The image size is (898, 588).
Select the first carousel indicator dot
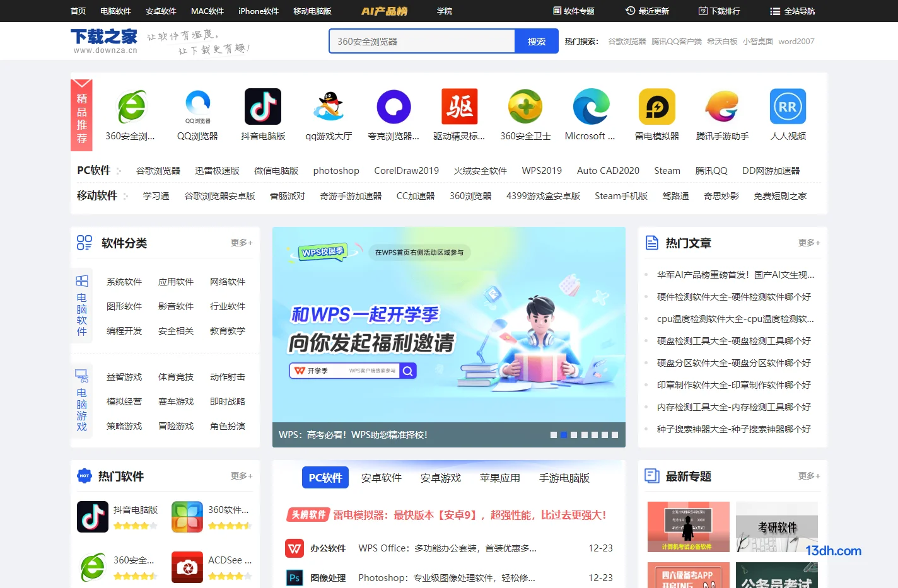coord(554,435)
